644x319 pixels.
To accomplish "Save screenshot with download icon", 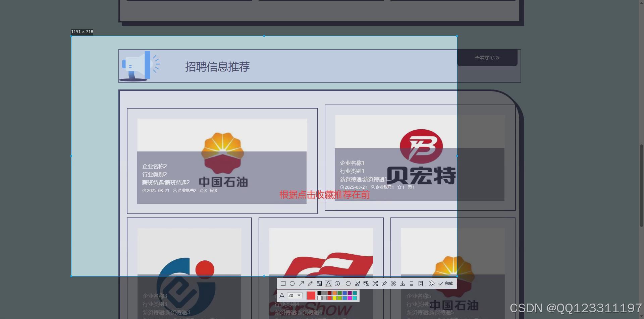I will [402, 283].
